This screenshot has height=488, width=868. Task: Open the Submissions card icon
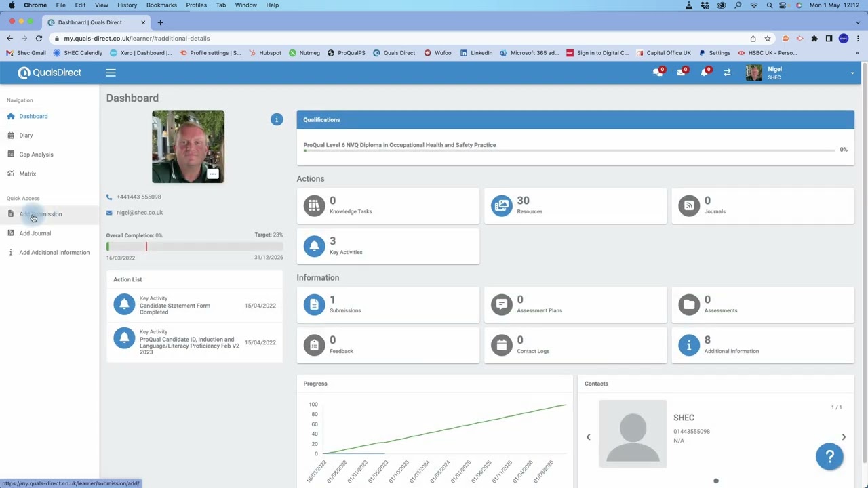click(x=314, y=304)
